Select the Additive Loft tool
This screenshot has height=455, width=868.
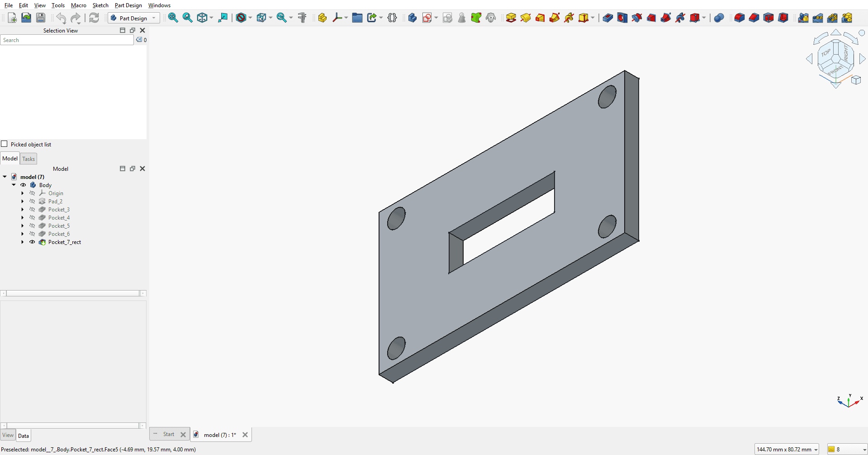540,18
